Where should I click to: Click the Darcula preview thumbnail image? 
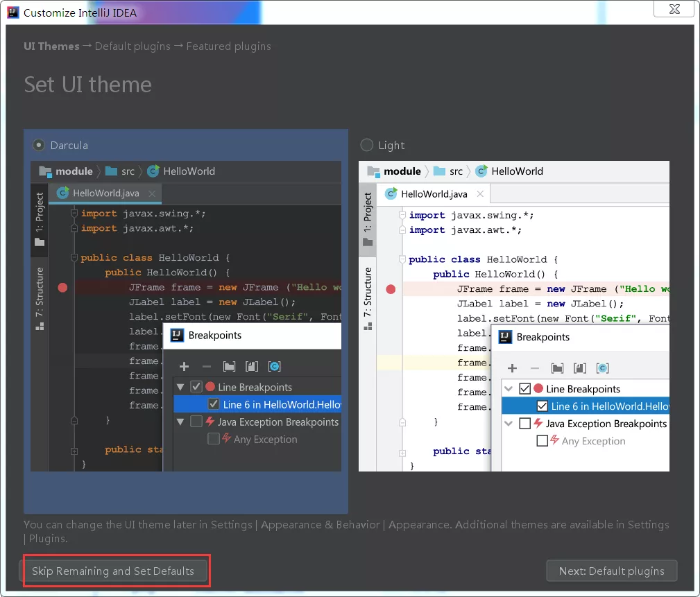(186, 316)
